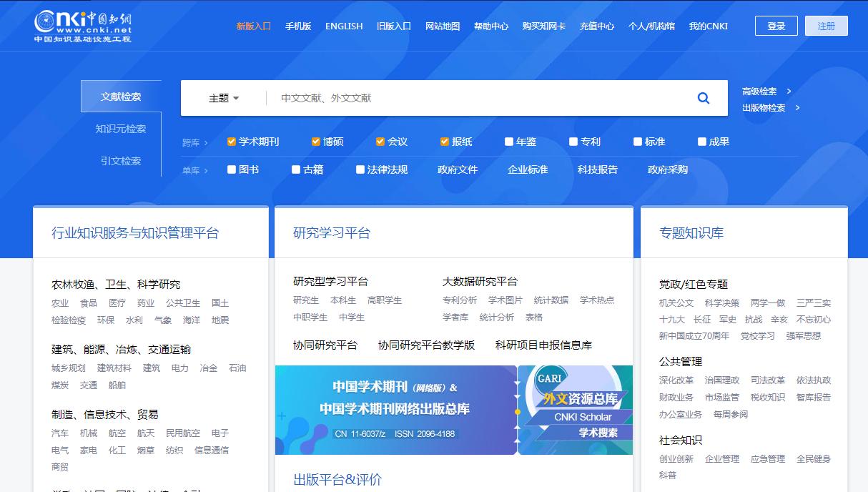Open the 政府采购 database link
Image resolution: width=868 pixels, height=492 pixels.
[x=668, y=169]
